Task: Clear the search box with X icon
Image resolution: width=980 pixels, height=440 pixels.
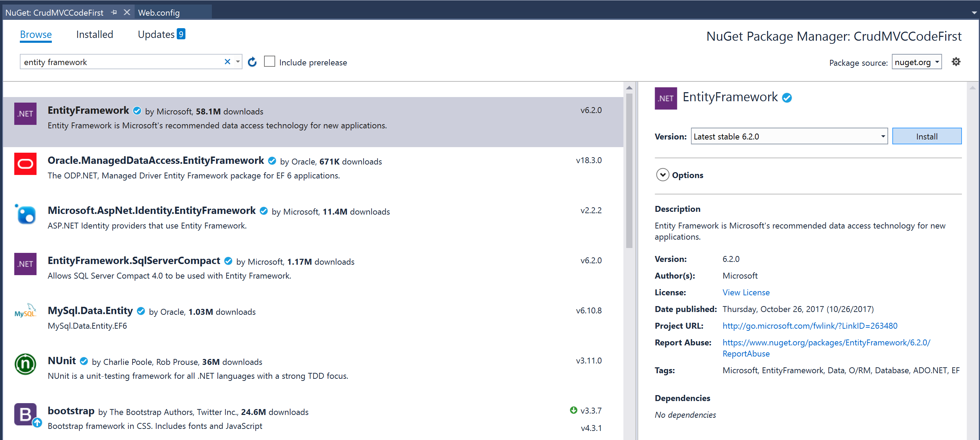Action: 227,62
